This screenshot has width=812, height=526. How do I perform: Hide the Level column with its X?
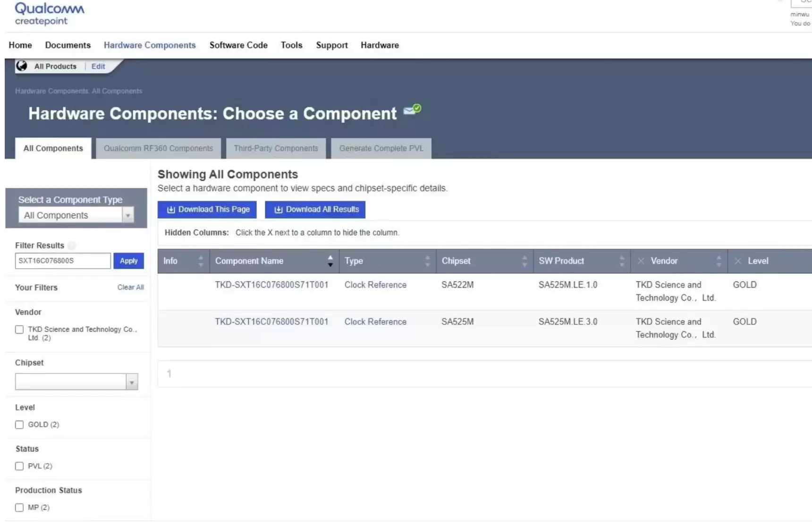tap(738, 261)
